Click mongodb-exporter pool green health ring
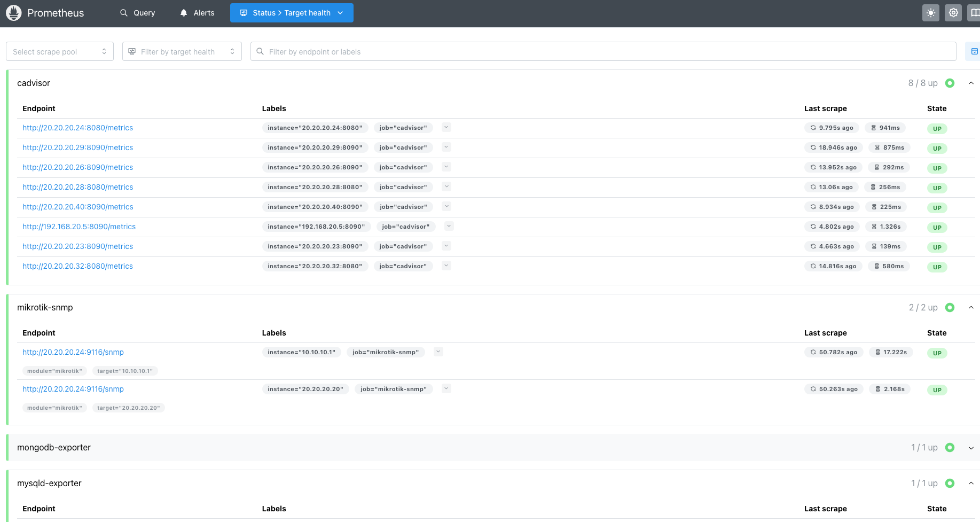The width and height of the screenshot is (980, 522). click(950, 447)
